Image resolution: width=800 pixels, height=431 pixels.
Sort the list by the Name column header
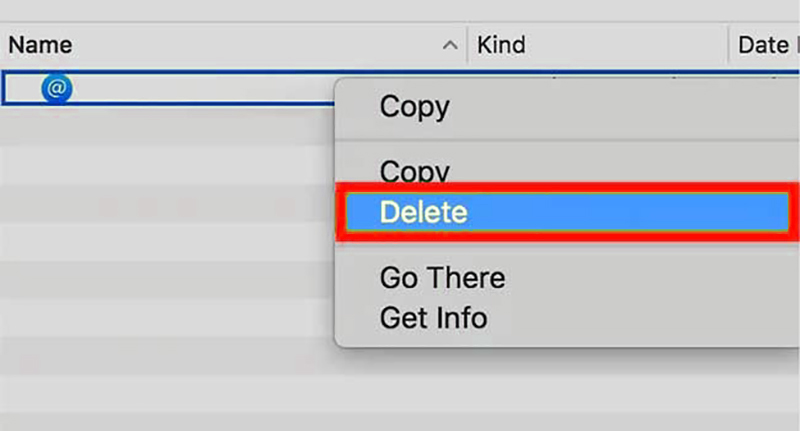tap(40, 45)
